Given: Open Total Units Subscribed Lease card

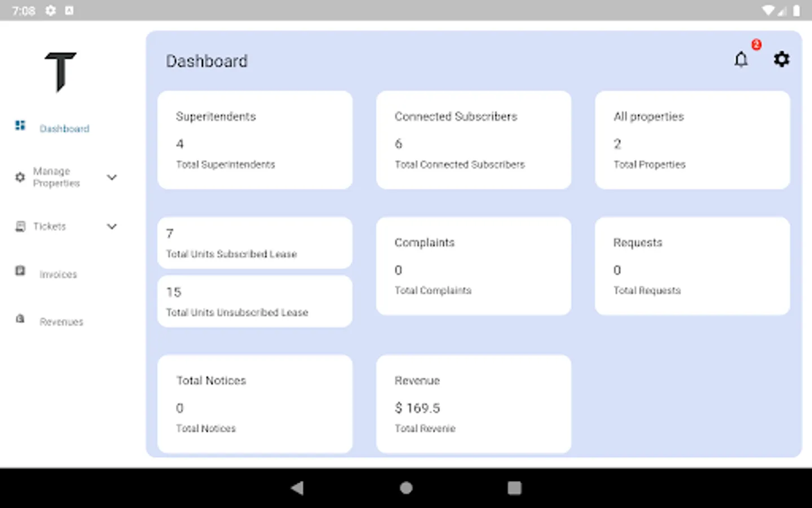Looking at the screenshot, I should click(255, 243).
